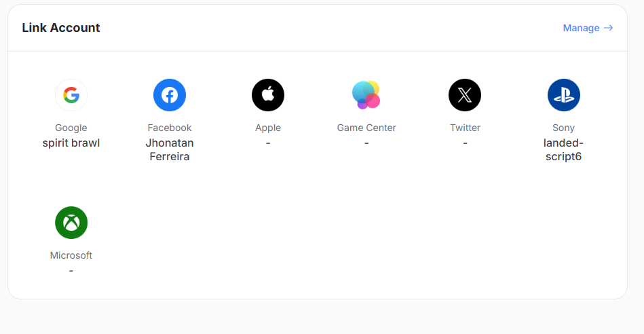The width and height of the screenshot is (644, 334).
Task: Click the Link Account heading
Action: click(x=61, y=28)
